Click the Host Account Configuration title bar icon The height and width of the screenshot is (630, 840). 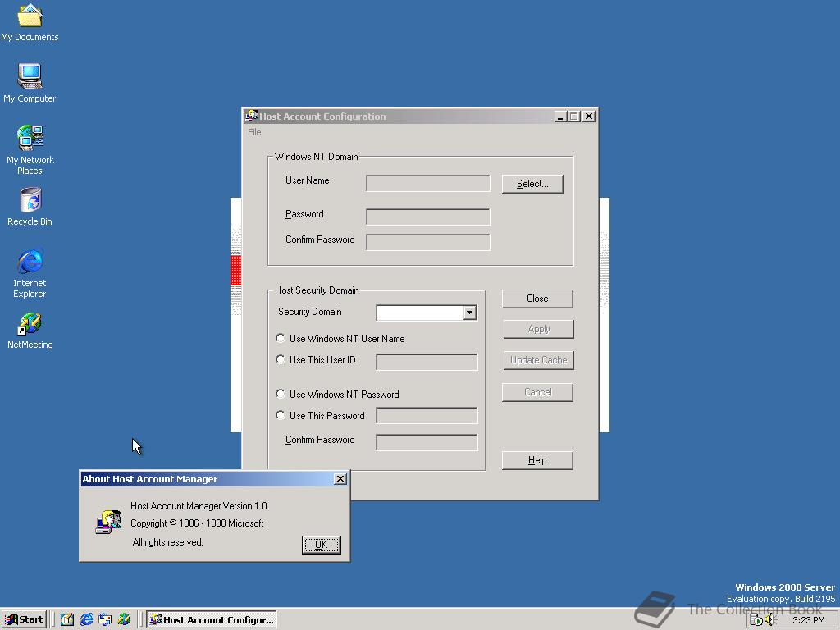[251, 116]
